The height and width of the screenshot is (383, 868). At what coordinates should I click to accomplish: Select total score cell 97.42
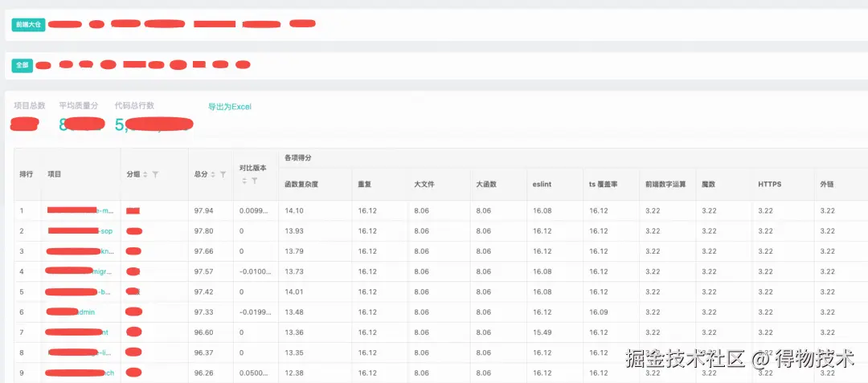(203, 291)
